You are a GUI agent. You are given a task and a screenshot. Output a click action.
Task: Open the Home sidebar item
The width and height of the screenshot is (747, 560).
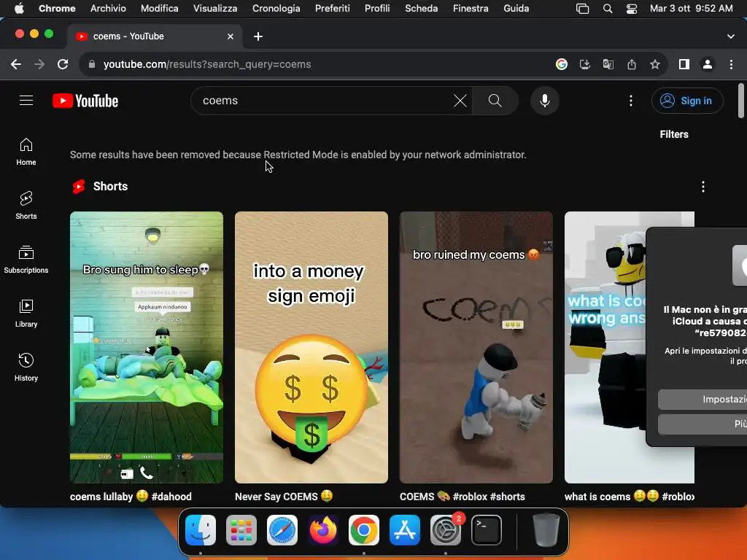point(26,152)
